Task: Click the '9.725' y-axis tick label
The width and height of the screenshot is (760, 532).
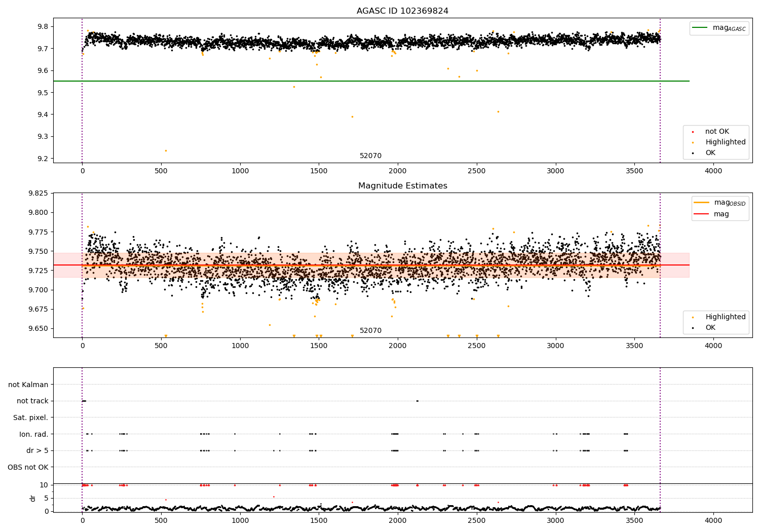Action: [38, 271]
